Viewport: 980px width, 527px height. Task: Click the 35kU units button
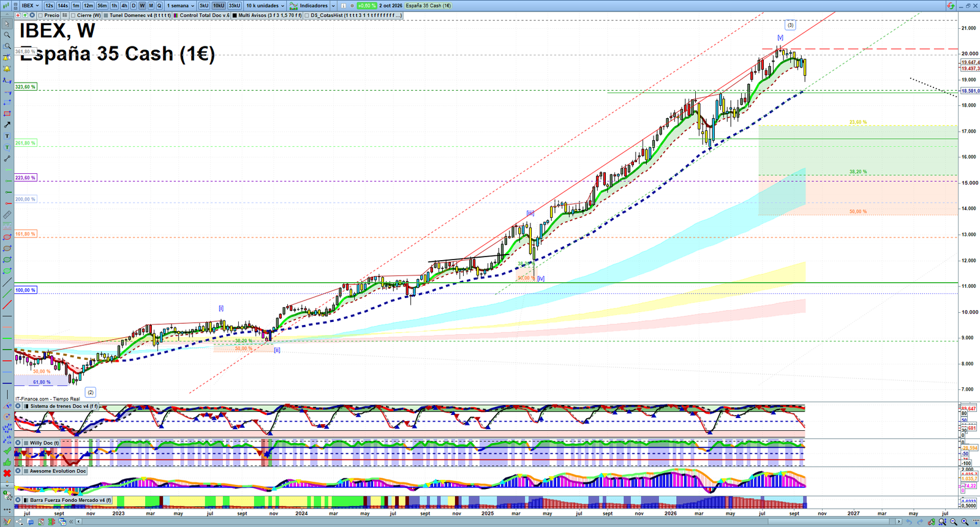[x=235, y=6]
